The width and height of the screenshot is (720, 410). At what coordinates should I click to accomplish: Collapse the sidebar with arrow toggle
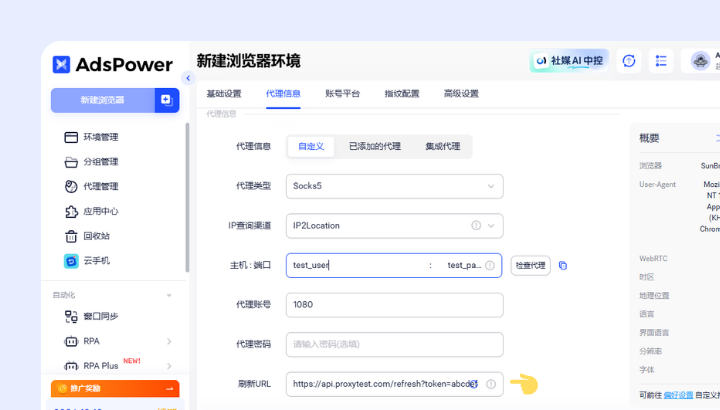(x=188, y=79)
